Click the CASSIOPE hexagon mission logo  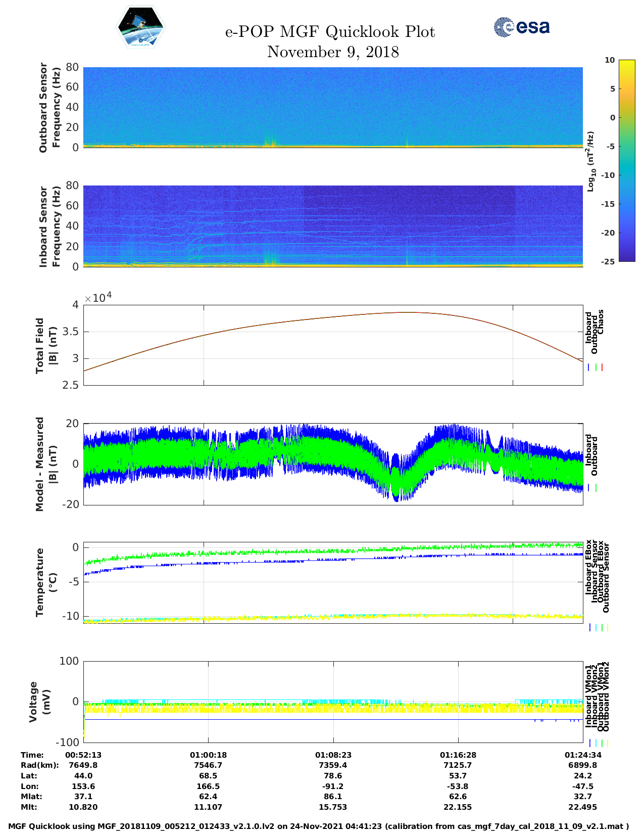pyautogui.click(x=140, y=27)
